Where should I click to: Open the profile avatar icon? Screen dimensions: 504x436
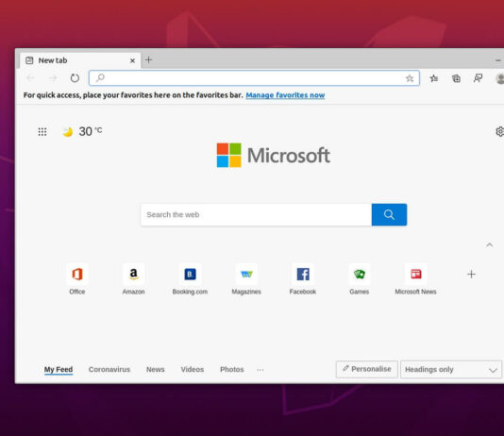500,78
